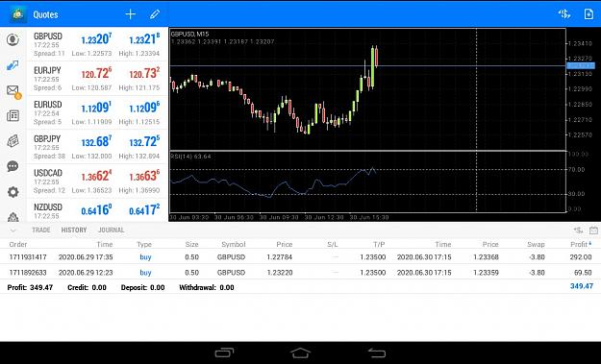Open trade dollar-arrows icon in top bar
The width and height of the screenshot is (601, 364).
point(564,14)
